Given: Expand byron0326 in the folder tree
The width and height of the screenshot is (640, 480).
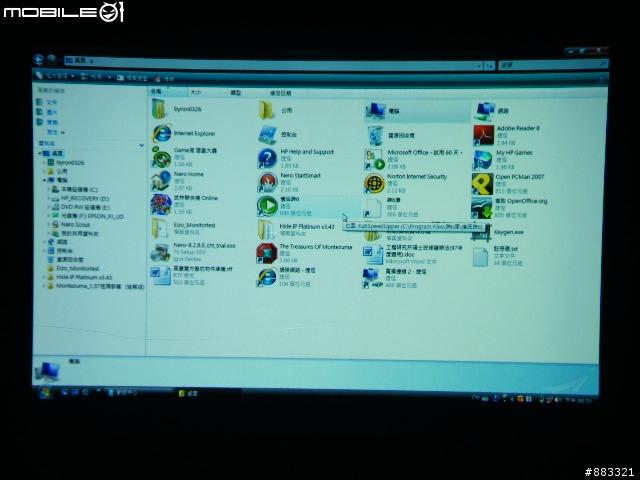Looking at the screenshot, I should (x=44, y=162).
